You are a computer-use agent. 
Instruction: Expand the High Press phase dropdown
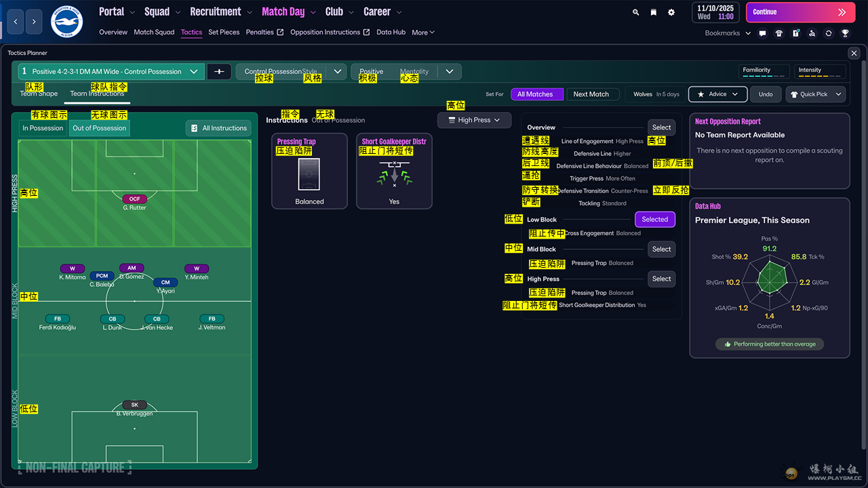point(474,120)
